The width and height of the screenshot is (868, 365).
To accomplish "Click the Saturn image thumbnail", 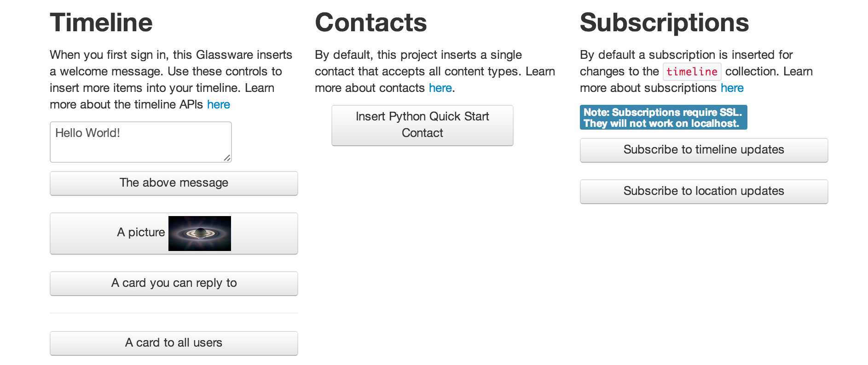I will click(x=200, y=234).
